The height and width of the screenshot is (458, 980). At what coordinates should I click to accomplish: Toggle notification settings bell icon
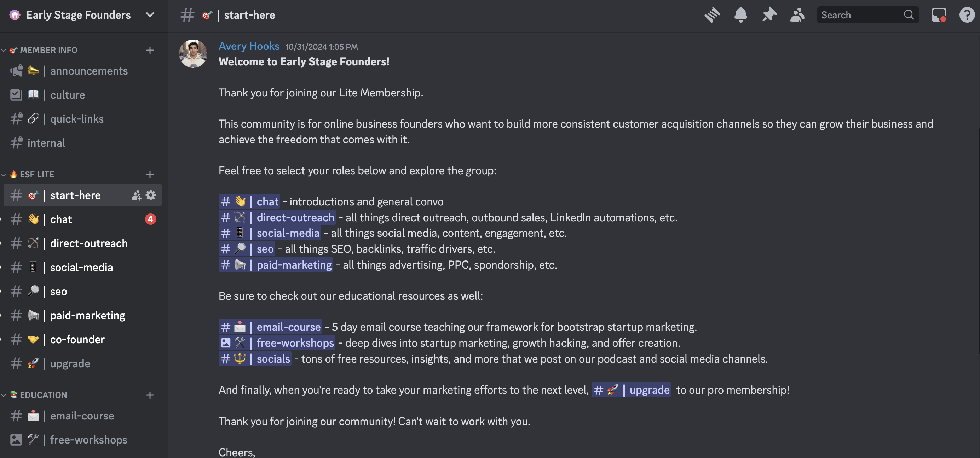(740, 15)
